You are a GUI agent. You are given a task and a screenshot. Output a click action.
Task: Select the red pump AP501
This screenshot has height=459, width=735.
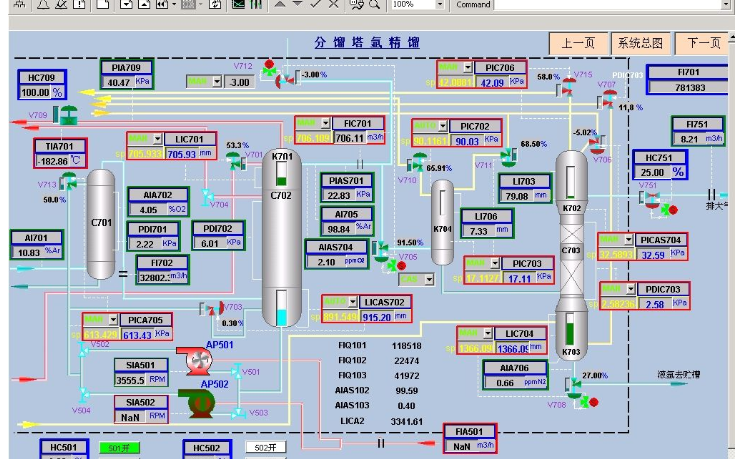click(x=195, y=361)
